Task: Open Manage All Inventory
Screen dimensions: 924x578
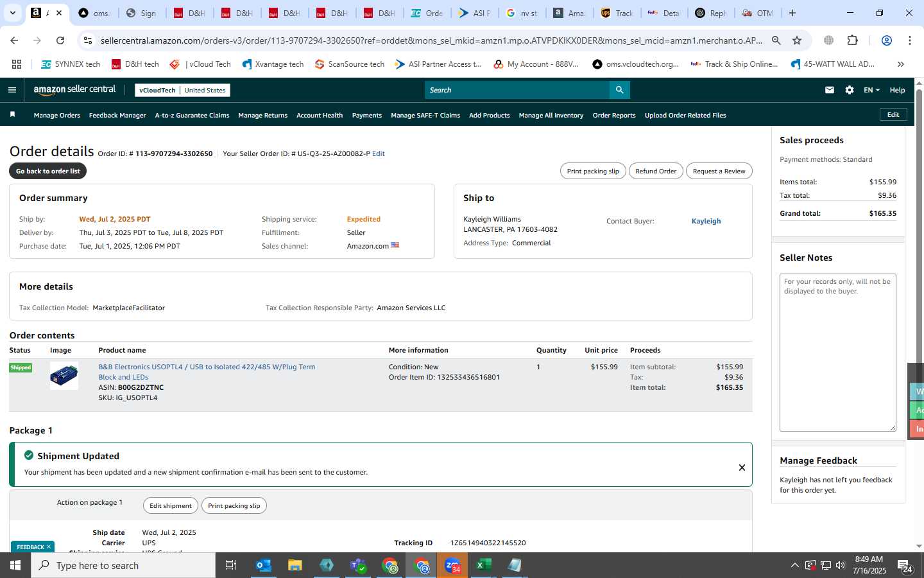Action: click(x=551, y=116)
